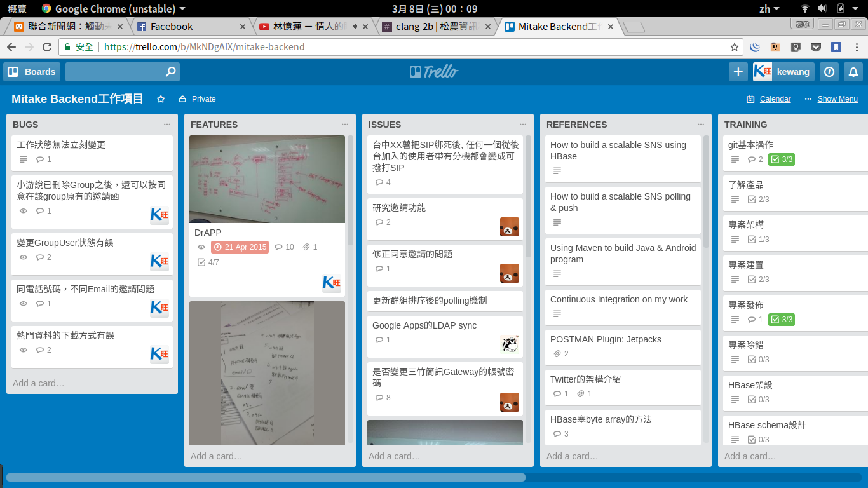Screen dimensions: 868x488
Task: Switch to the clang-2b Slack tab
Action: (x=436, y=27)
